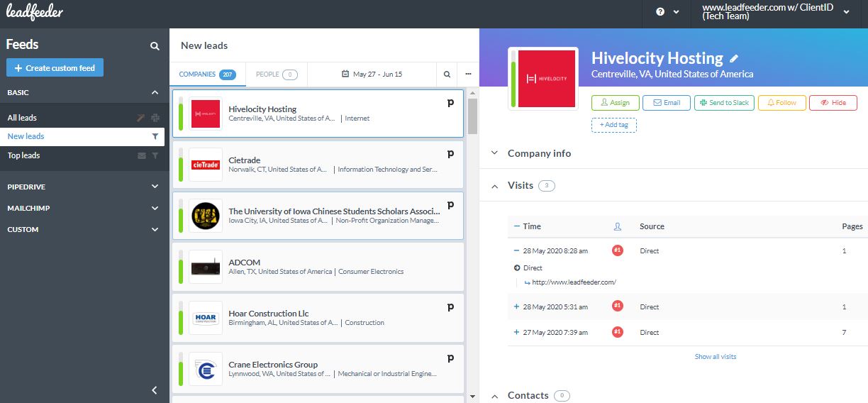Click the + Add tag button

click(x=613, y=125)
